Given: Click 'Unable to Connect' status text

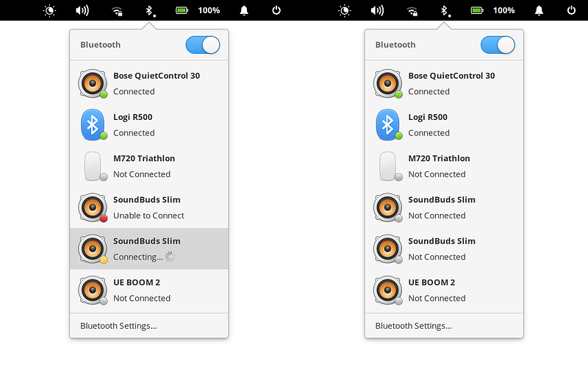Looking at the screenshot, I should click(x=148, y=215).
